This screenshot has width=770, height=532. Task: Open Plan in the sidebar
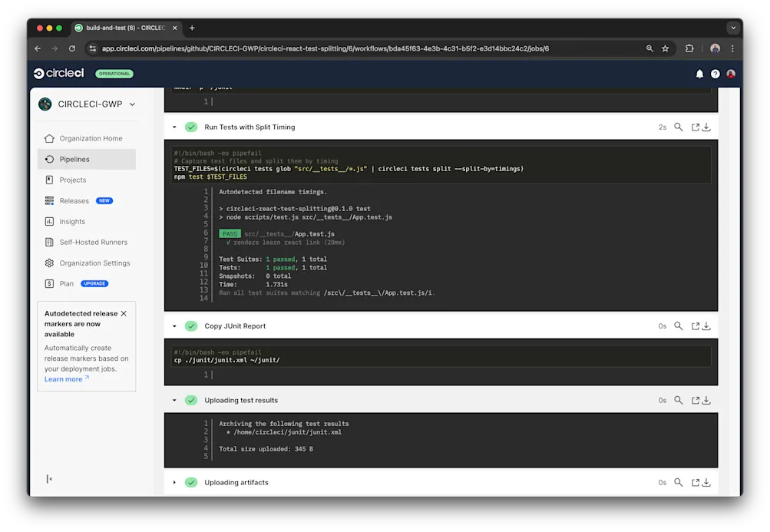click(x=87, y=284)
